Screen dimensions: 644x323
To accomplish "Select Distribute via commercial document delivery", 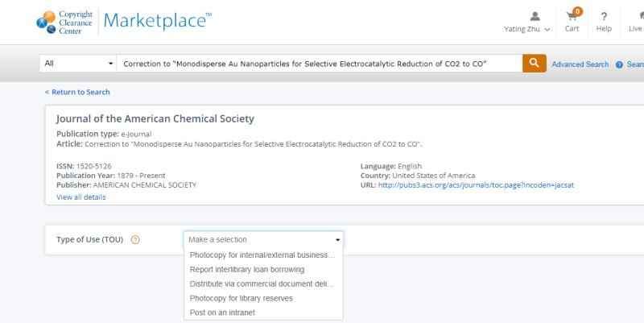I will tap(261, 284).
